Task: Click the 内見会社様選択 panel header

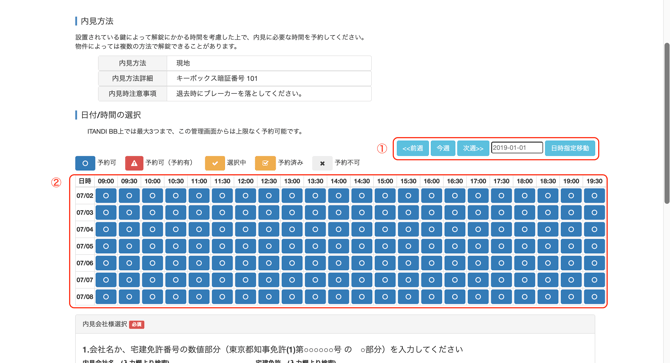Action: pos(335,325)
